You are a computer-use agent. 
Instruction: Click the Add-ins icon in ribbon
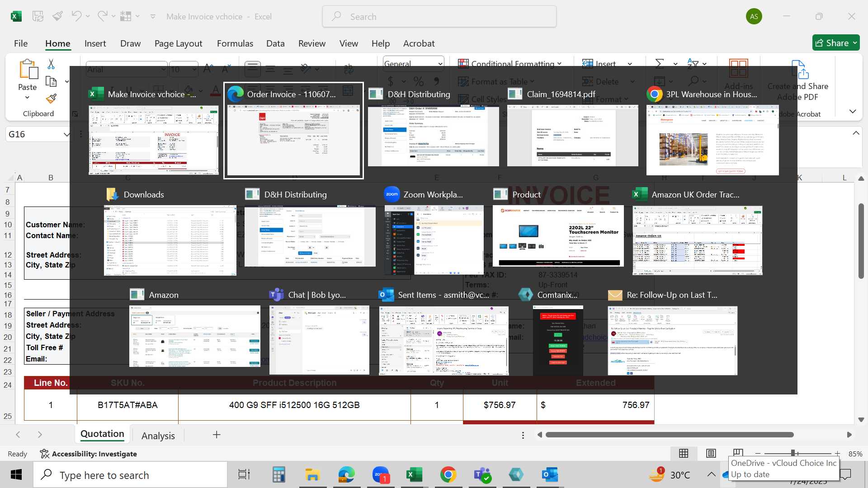[x=738, y=69]
